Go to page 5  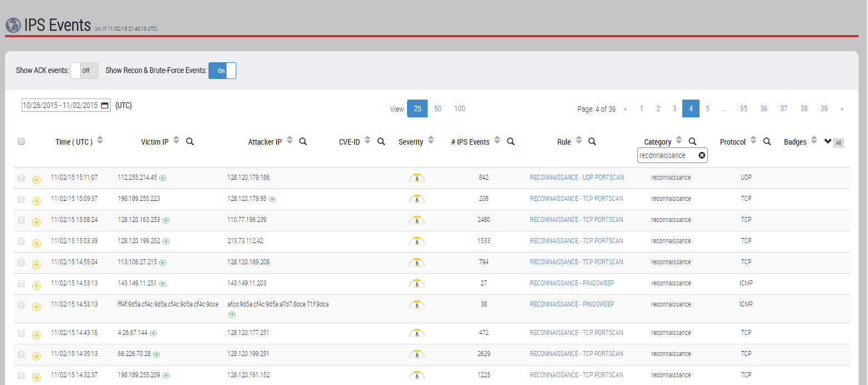(x=707, y=109)
